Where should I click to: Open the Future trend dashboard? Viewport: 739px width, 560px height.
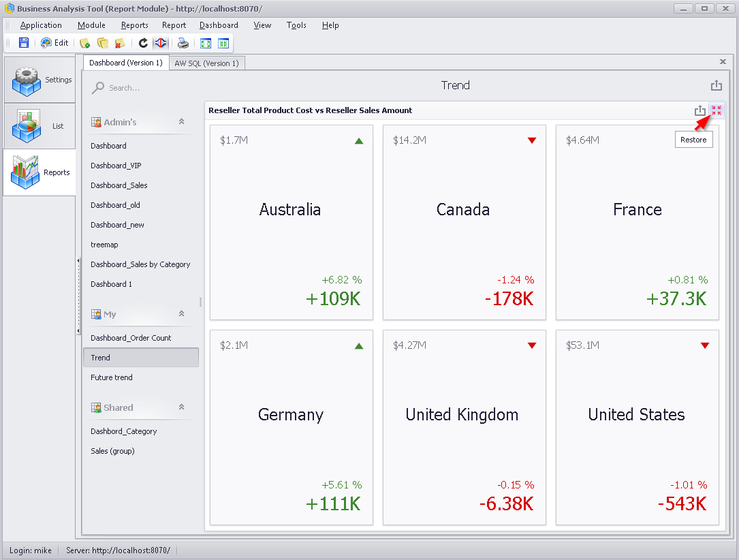click(112, 377)
